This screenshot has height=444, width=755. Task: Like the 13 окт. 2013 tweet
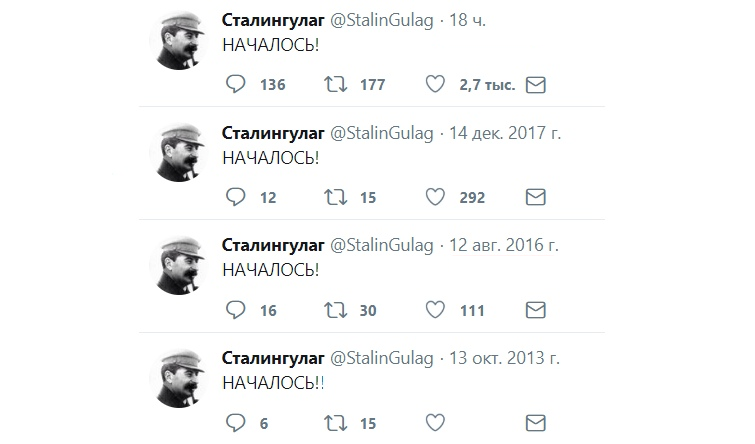coord(435,423)
